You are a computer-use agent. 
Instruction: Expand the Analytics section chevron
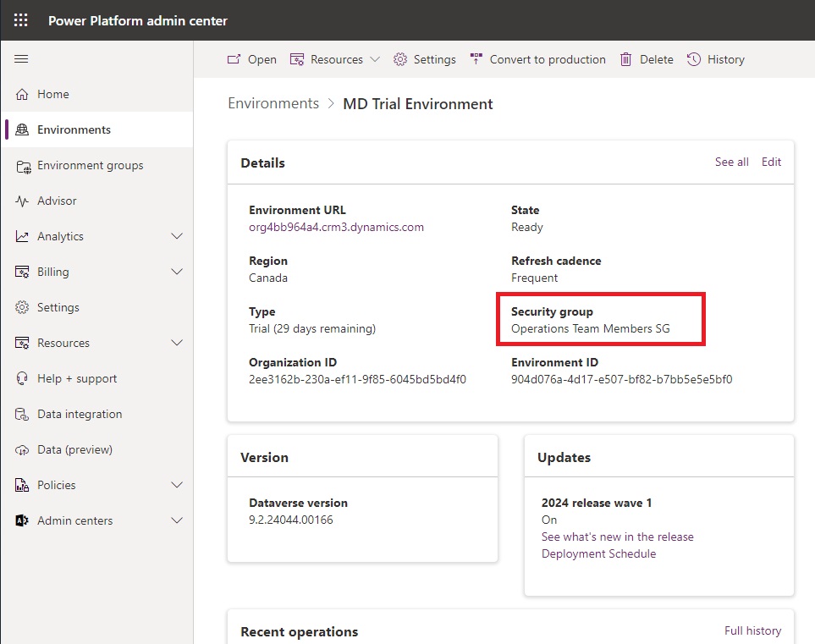177,236
